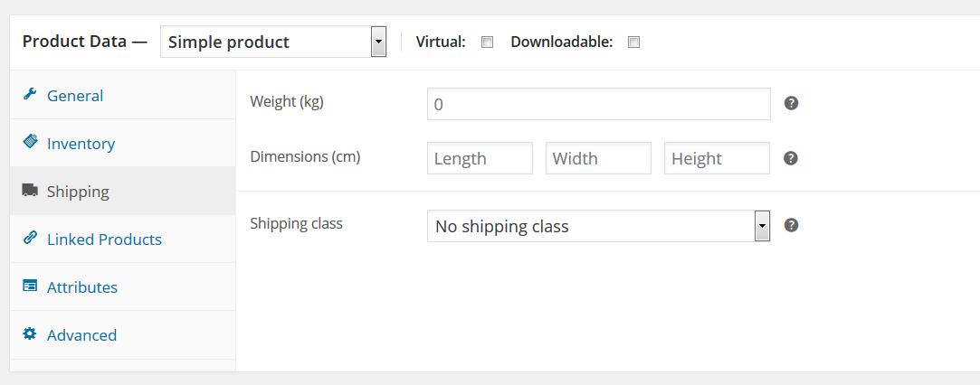Click the Inventory tag icon
The image size is (980, 385).
click(29, 142)
